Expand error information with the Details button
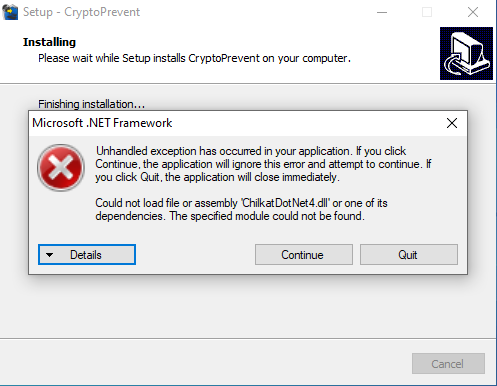 (x=87, y=255)
